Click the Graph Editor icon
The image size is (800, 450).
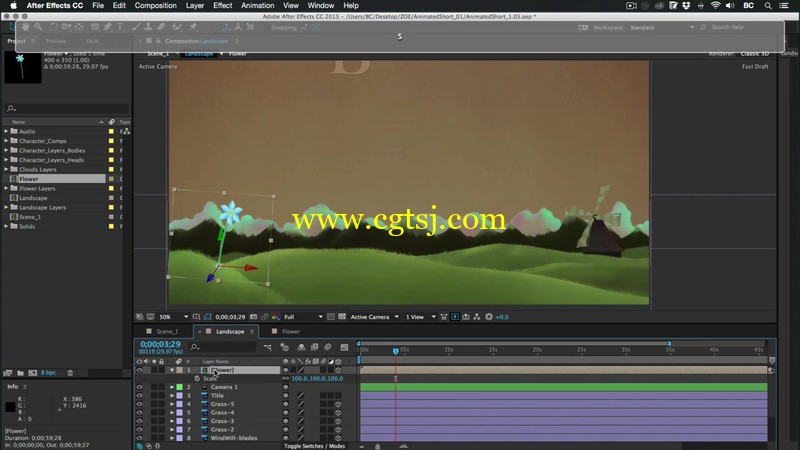point(344,347)
